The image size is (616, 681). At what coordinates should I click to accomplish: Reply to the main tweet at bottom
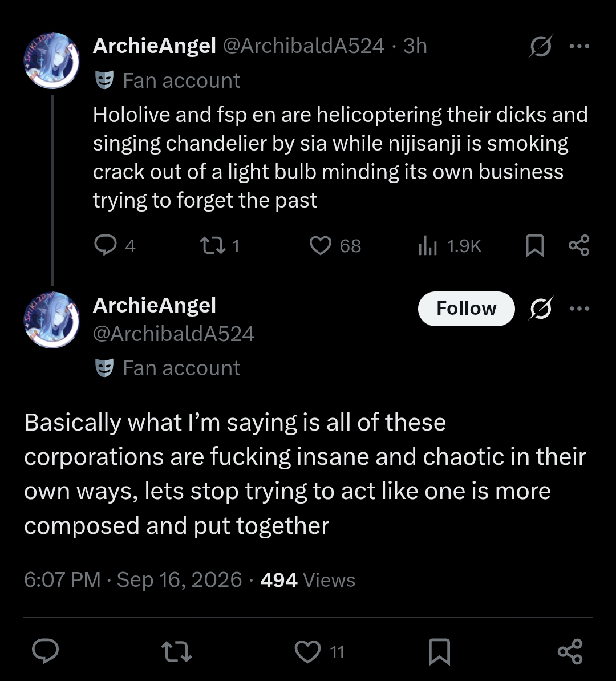click(x=46, y=651)
